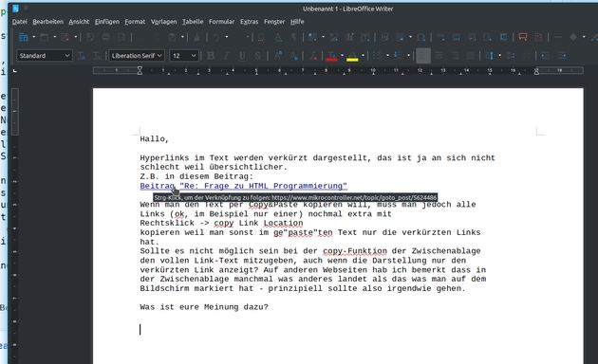This screenshot has height=364, width=598.
Task: Toggle the active align left button
Action: pyautogui.click(x=423, y=56)
